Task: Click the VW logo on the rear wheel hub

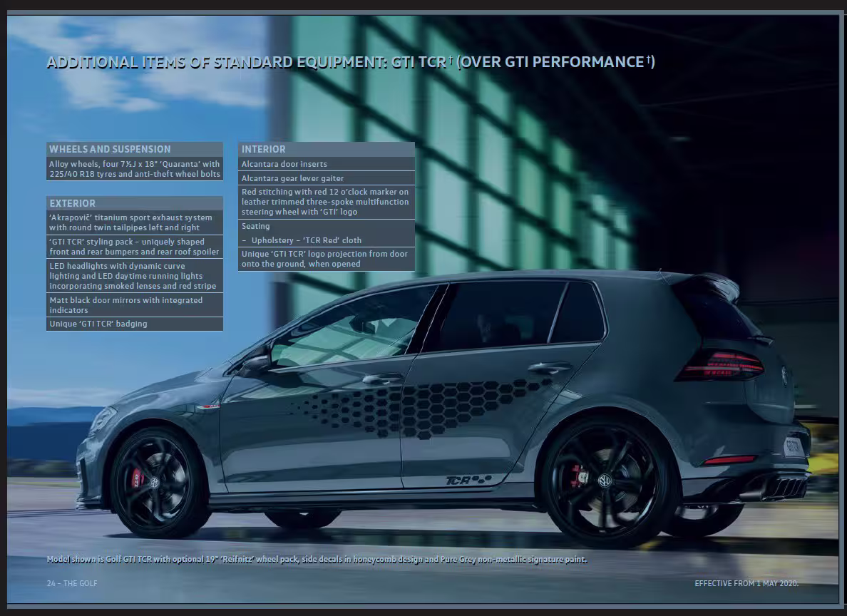Action: 605,481
